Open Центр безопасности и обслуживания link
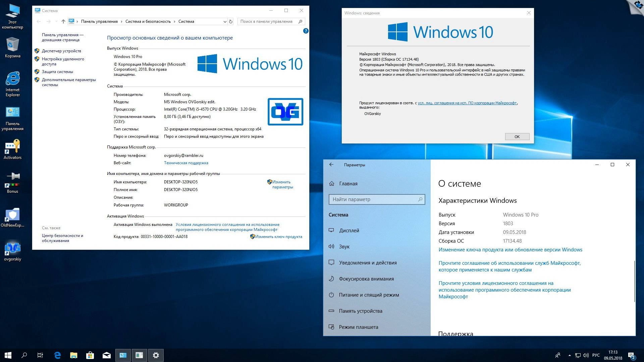 point(62,238)
